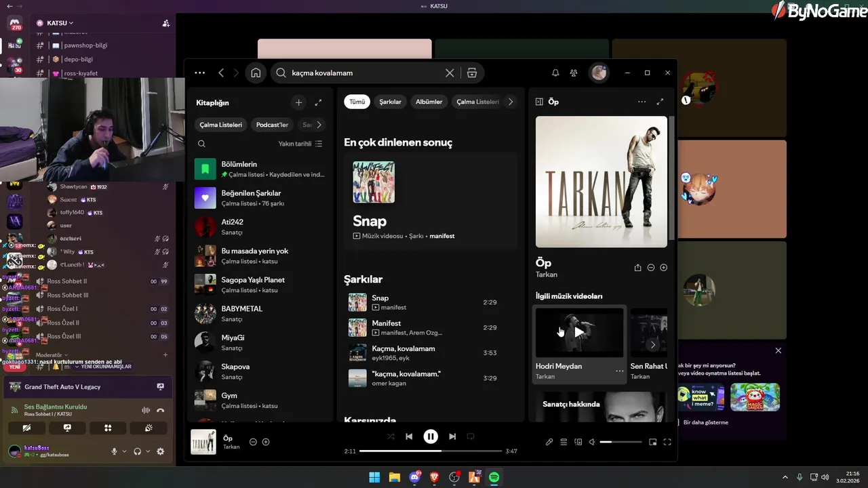Open Discord microphone input options arrow

click(123, 451)
